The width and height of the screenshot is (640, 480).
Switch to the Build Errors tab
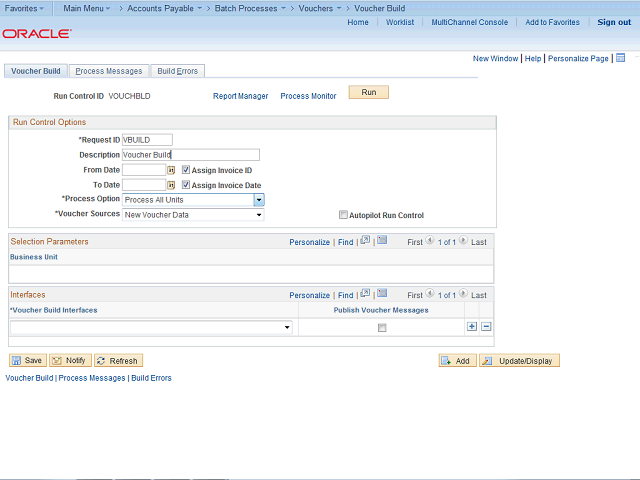click(x=178, y=71)
